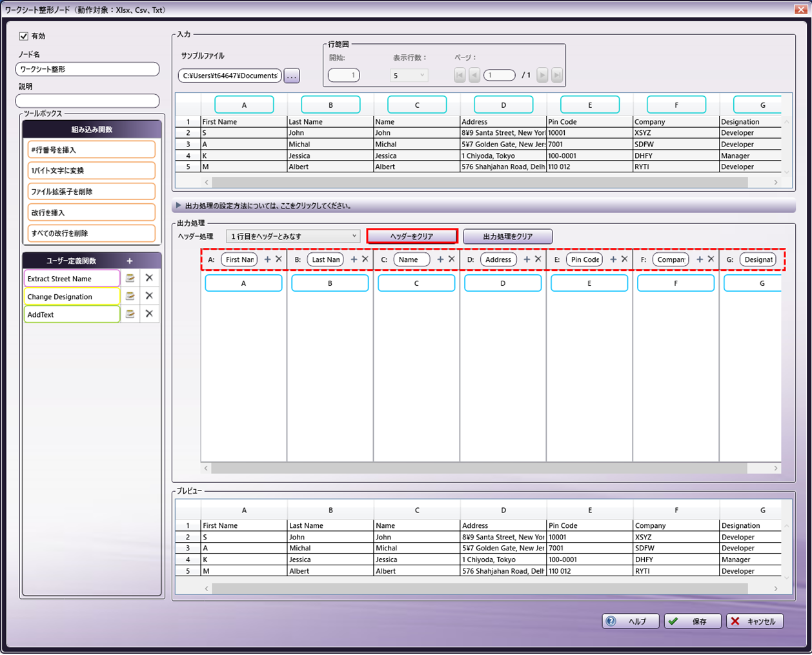Viewport: 812px width, 655px height.
Task: Click the input table horizontal scrollbar
Action: coord(480,183)
